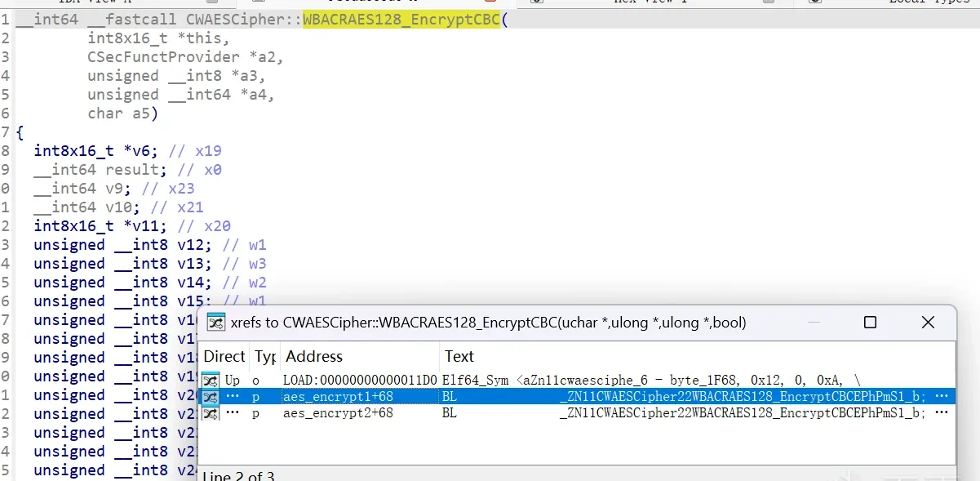980x481 pixels.
Task: Click the '// w2' register comment
Action: [x=244, y=283]
